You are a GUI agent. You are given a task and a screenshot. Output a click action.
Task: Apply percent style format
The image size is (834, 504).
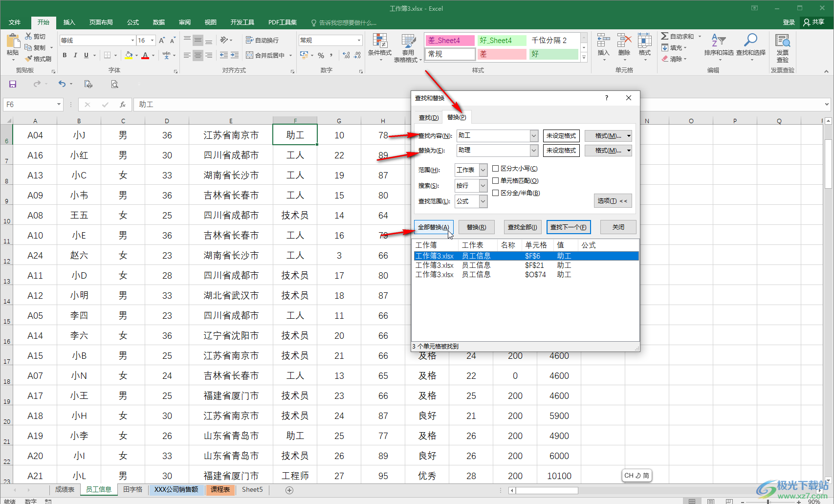tap(321, 55)
